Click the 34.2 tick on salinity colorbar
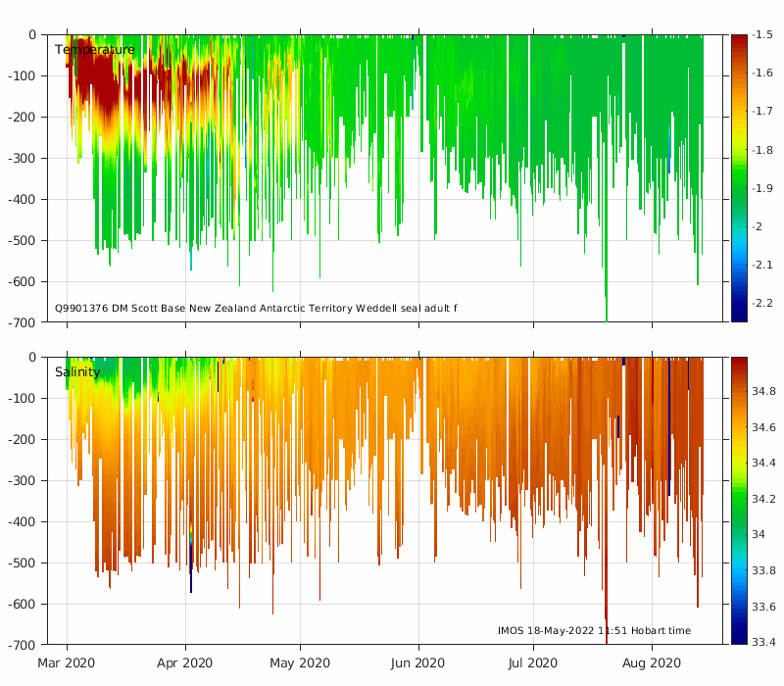Image resolution: width=784 pixels, height=686 pixels. [x=763, y=499]
